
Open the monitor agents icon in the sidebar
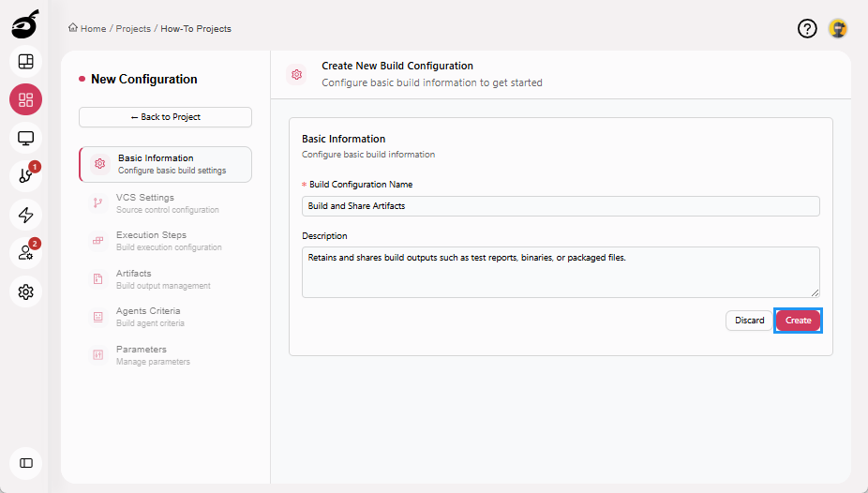click(x=25, y=138)
